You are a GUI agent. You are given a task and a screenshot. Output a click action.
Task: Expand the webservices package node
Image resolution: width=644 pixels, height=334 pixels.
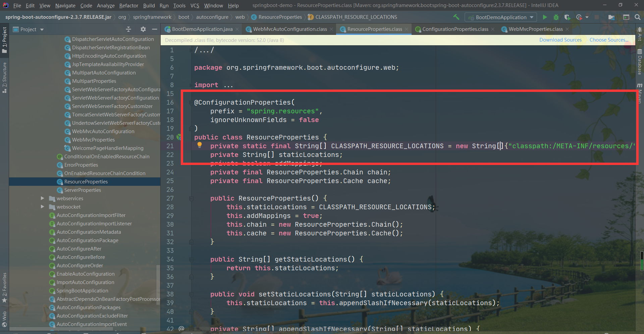coord(43,199)
